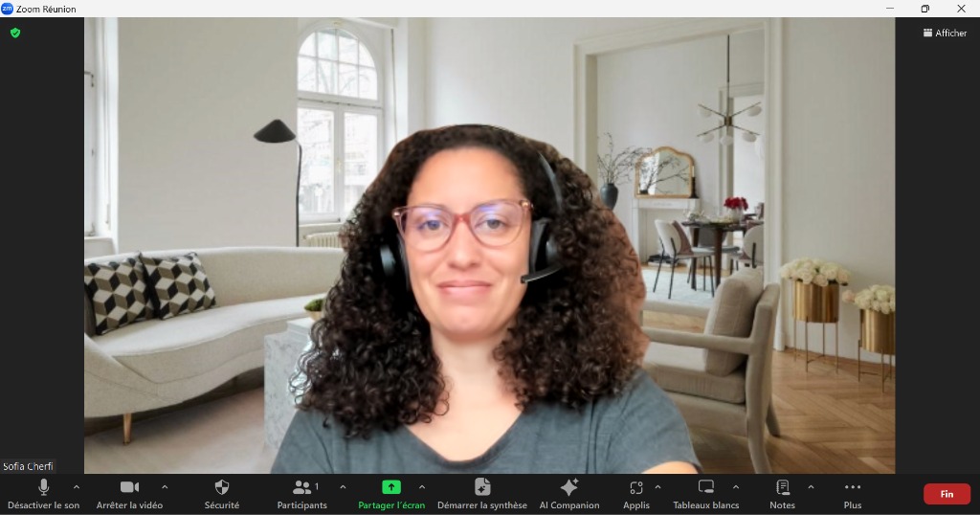Screen dimensions: 980x515
Task: Click the red Fin button
Action: pos(947,494)
